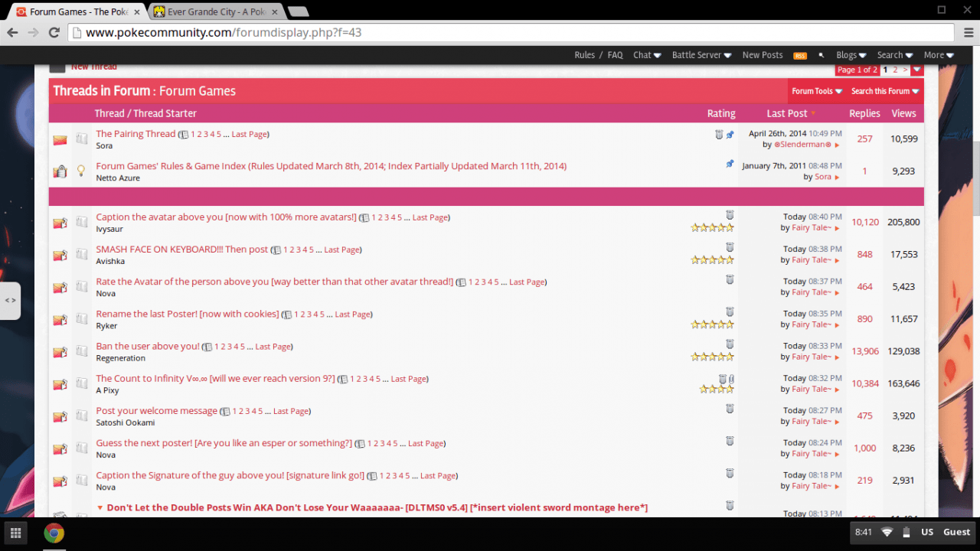This screenshot has height=551, width=980.
Task: Go to Last Page of Post your welcome message
Action: pyautogui.click(x=291, y=412)
